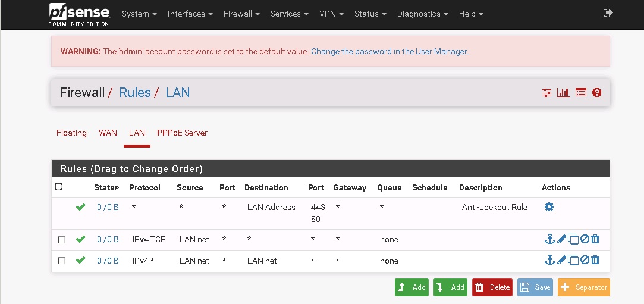The image size is (644, 304).
Task: Open the Diagnostics dropdown menu
Action: pyautogui.click(x=423, y=14)
